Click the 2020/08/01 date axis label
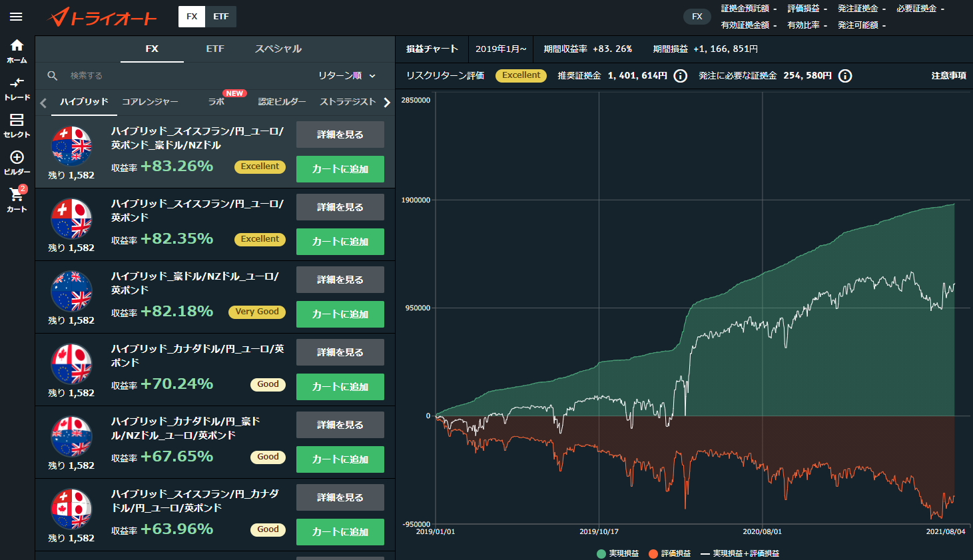This screenshot has height=560, width=973. coord(762,531)
